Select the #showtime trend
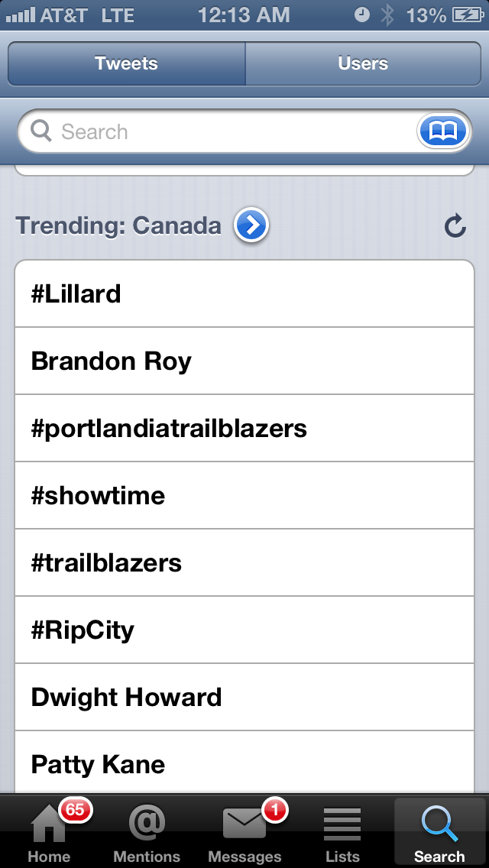The width and height of the screenshot is (489, 868). click(x=244, y=496)
